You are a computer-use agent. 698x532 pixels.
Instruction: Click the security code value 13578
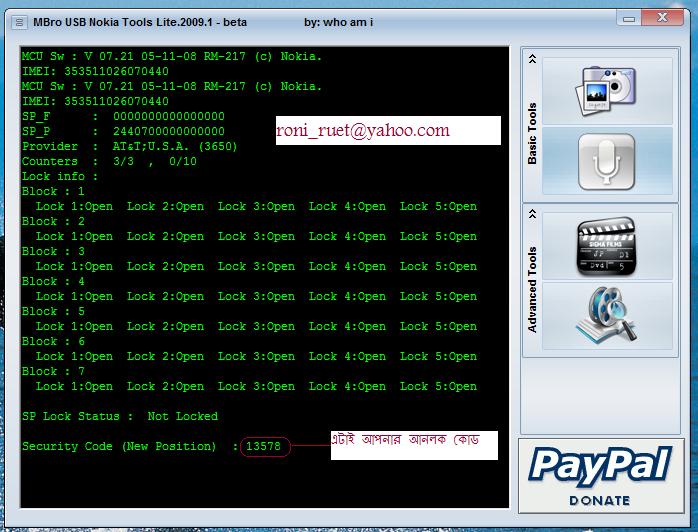264,446
